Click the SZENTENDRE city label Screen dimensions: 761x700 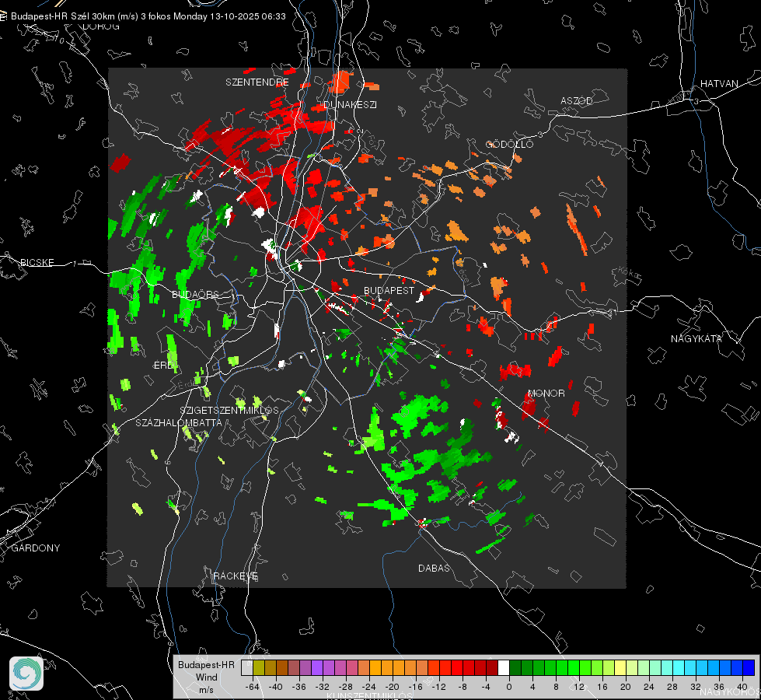click(257, 82)
